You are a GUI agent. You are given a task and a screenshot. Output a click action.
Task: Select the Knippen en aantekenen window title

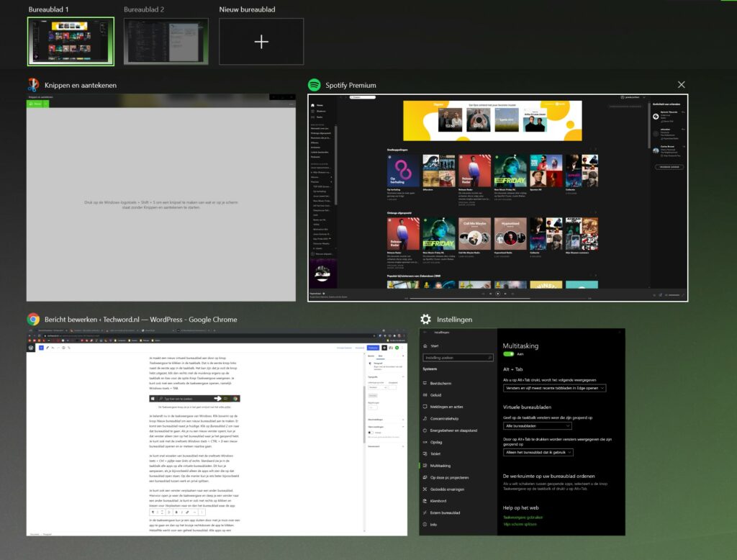[x=81, y=85]
